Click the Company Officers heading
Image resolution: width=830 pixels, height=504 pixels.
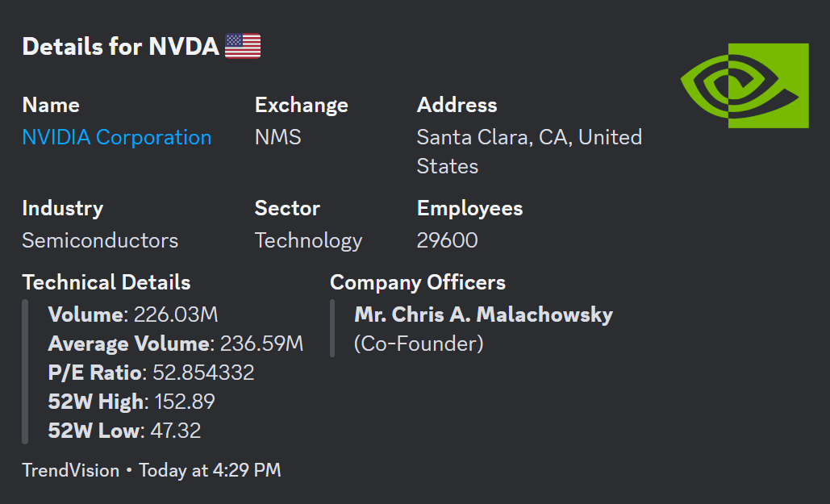point(418,282)
